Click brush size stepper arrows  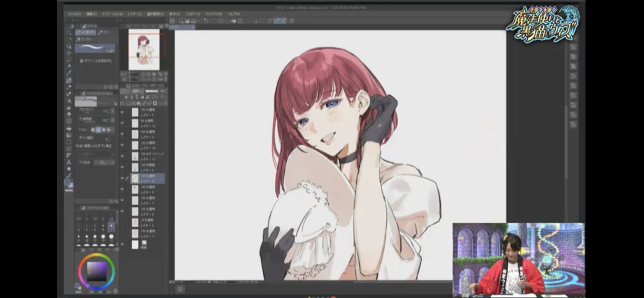click(x=108, y=111)
